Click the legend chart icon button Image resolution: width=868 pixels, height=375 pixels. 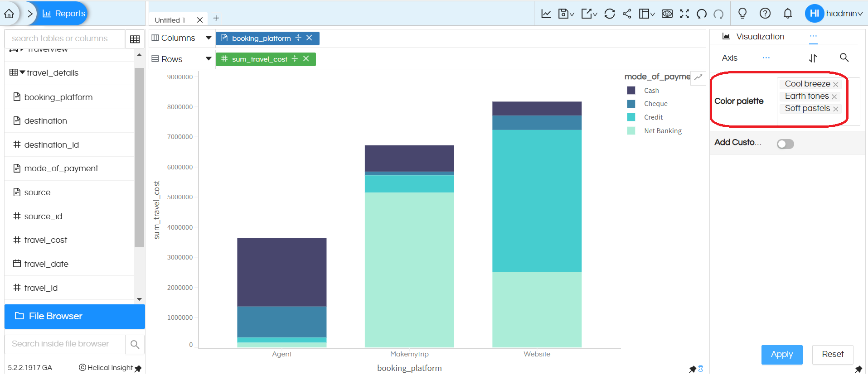point(698,77)
